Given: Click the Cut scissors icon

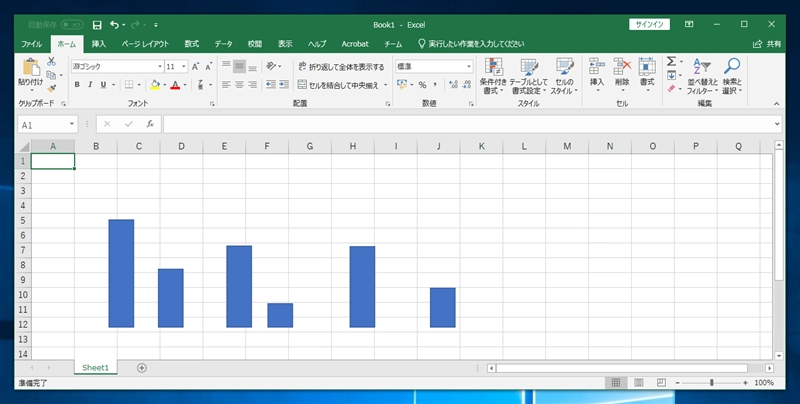Looking at the screenshot, I should [x=53, y=63].
